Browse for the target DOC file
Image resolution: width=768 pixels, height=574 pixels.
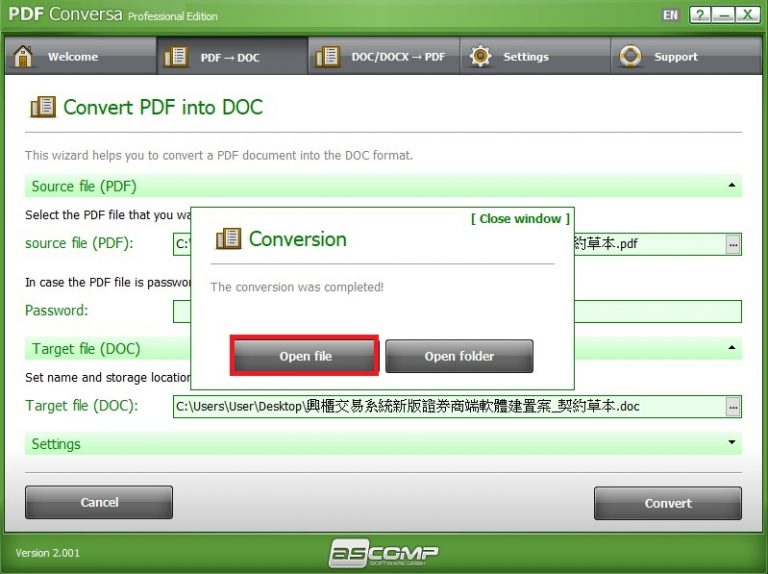[x=733, y=407]
